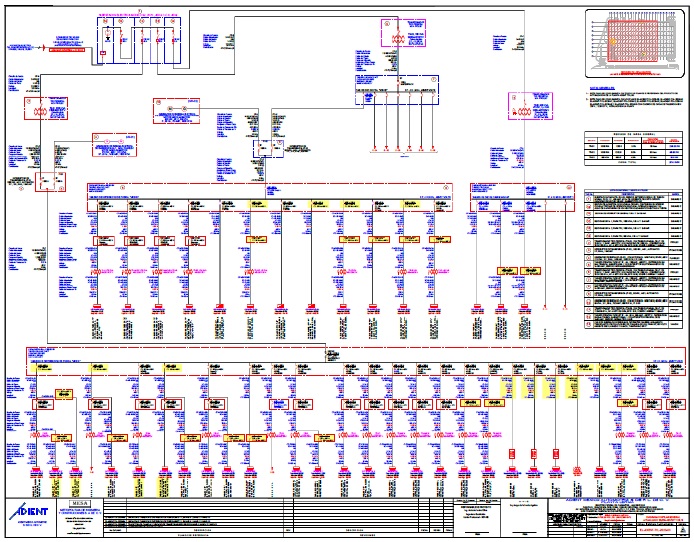Click the central transfer switch above main bus

(x=264, y=148)
